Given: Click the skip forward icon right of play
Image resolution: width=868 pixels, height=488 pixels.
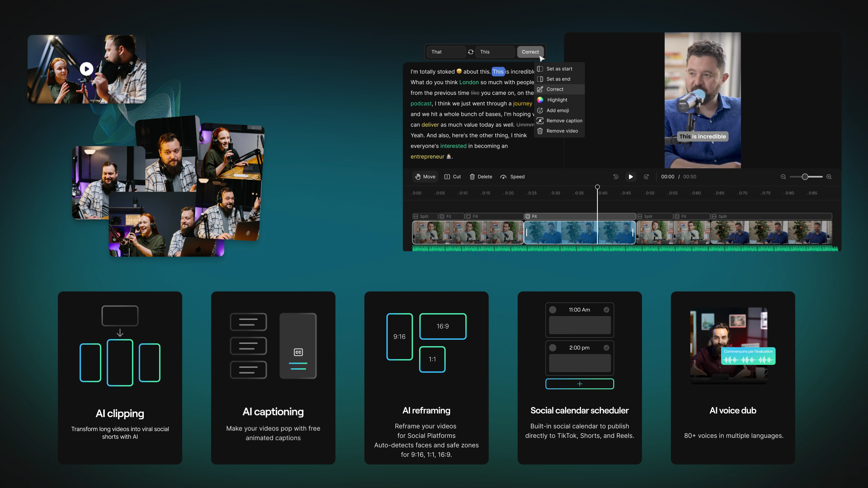Looking at the screenshot, I should (646, 176).
